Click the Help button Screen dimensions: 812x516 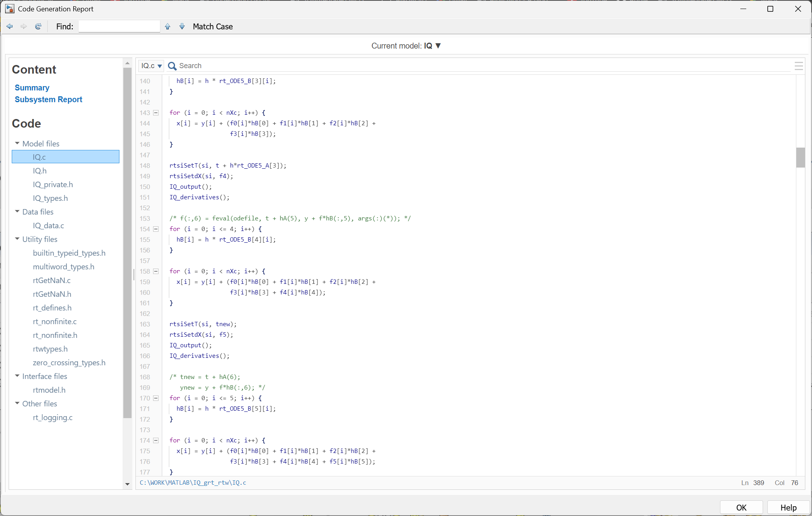tap(788, 507)
